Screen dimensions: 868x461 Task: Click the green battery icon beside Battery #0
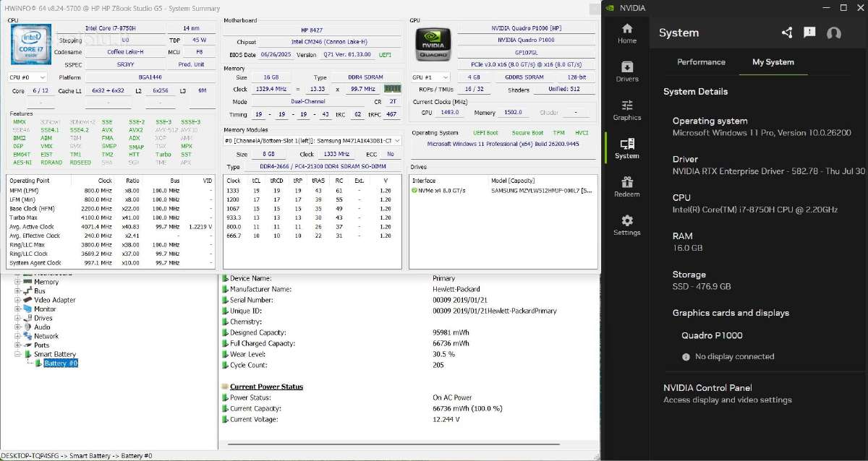point(39,363)
